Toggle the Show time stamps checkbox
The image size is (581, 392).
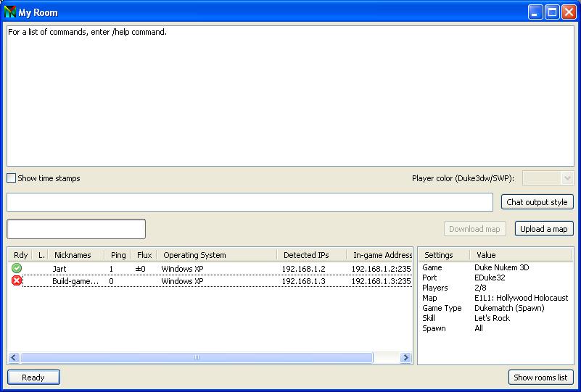[11, 178]
